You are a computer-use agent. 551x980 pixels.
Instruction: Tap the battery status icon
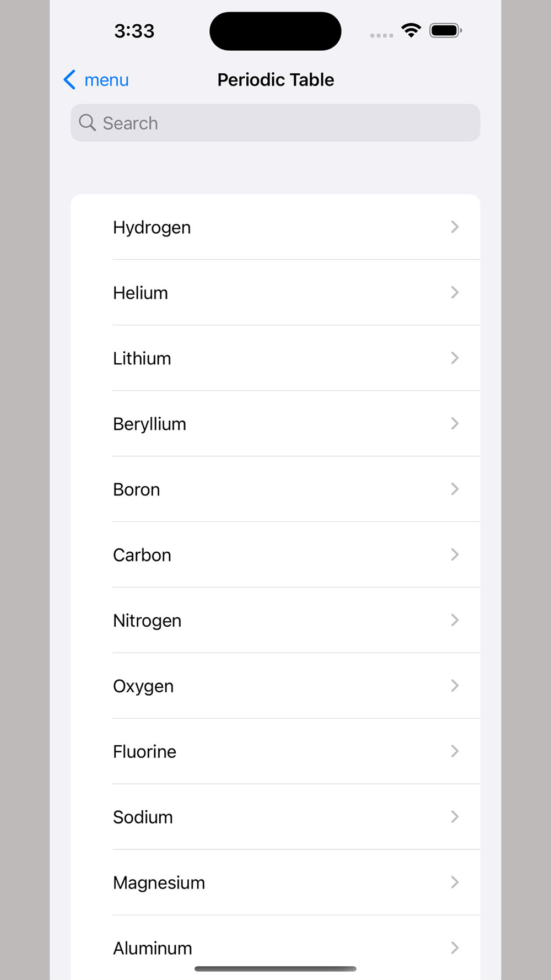point(445,30)
